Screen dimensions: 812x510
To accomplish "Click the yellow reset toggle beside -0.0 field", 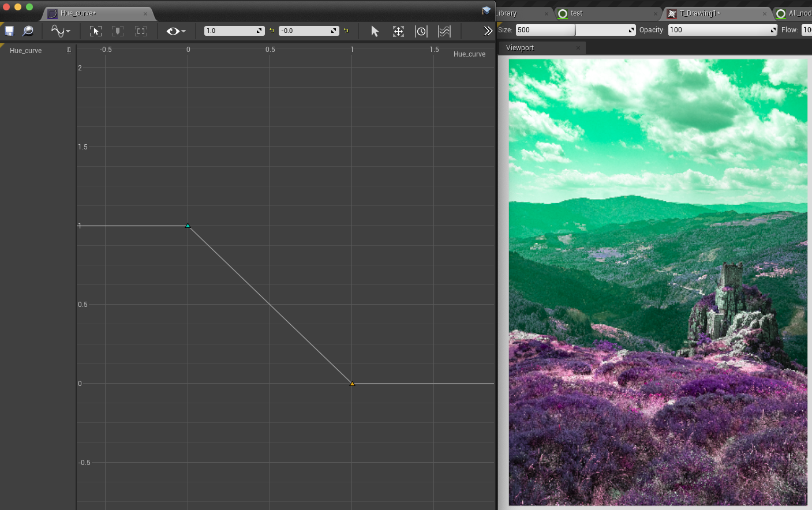I will [x=347, y=31].
